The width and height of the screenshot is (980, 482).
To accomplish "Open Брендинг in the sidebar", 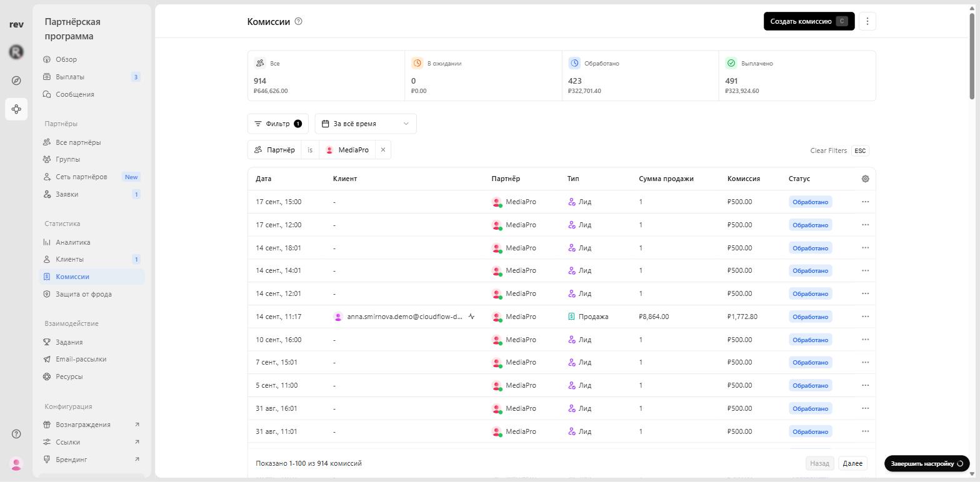I will point(91,460).
